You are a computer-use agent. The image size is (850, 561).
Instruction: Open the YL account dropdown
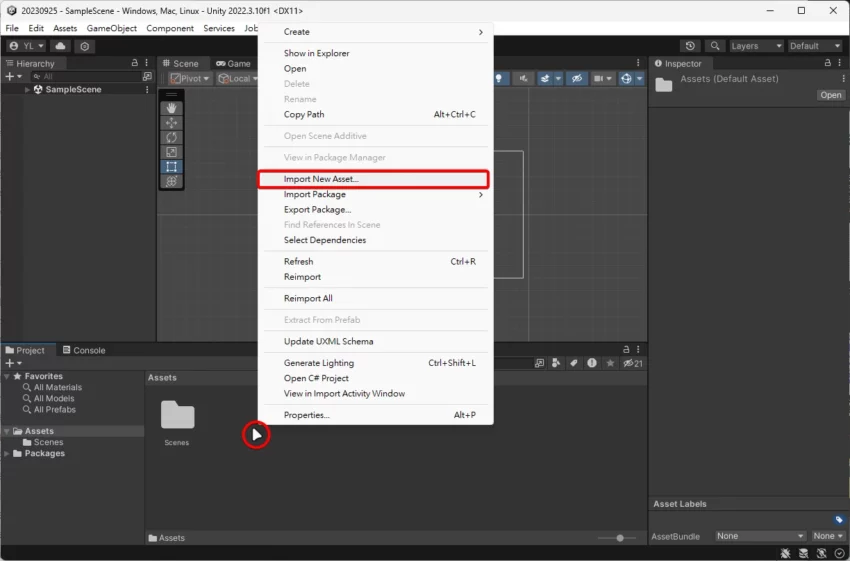[27, 46]
